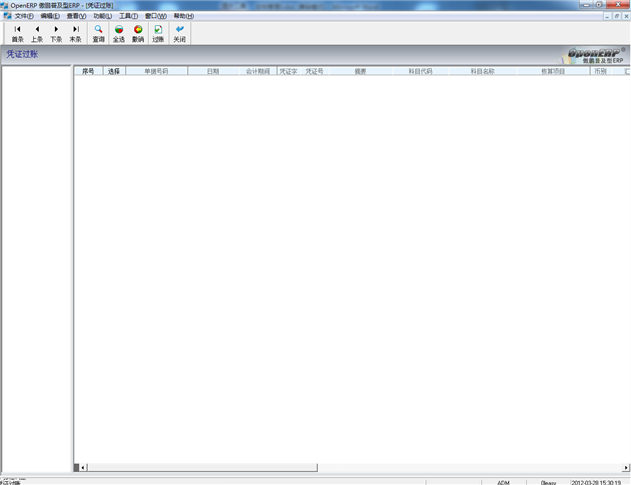Open the query (查询) magnifier tool

coord(98,33)
